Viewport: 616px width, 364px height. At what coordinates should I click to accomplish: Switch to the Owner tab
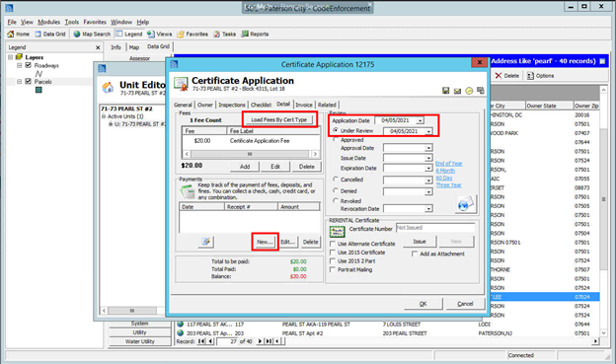pos(205,105)
